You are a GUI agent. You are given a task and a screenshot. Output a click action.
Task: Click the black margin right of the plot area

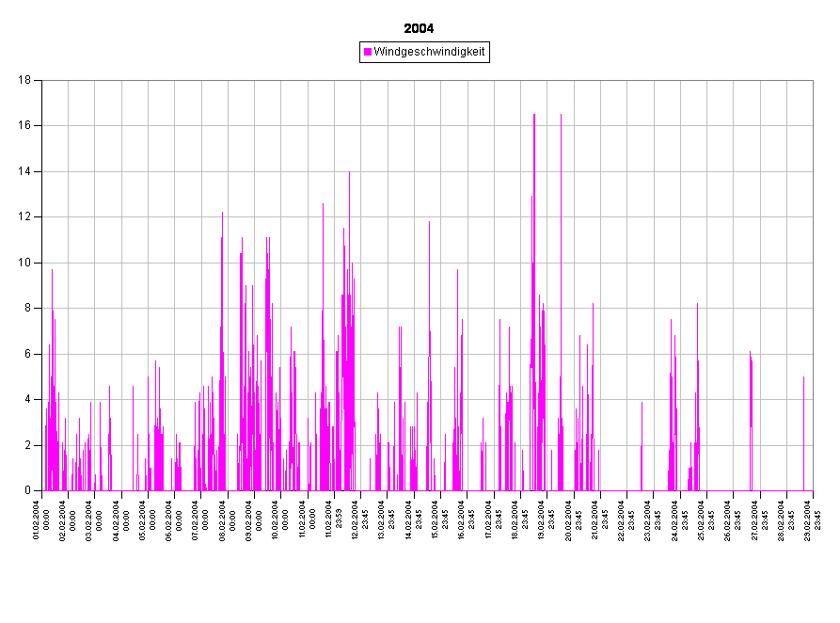tap(826, 282)
